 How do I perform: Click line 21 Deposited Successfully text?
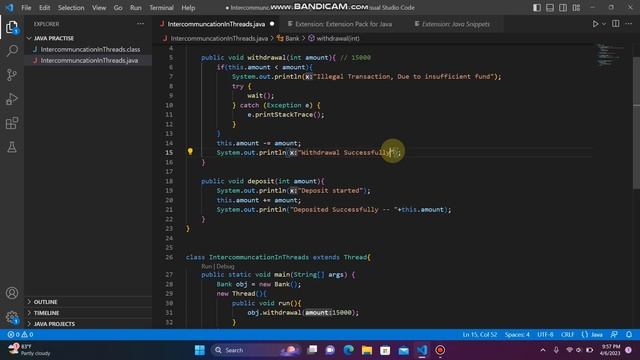click(x=335, y=209)
